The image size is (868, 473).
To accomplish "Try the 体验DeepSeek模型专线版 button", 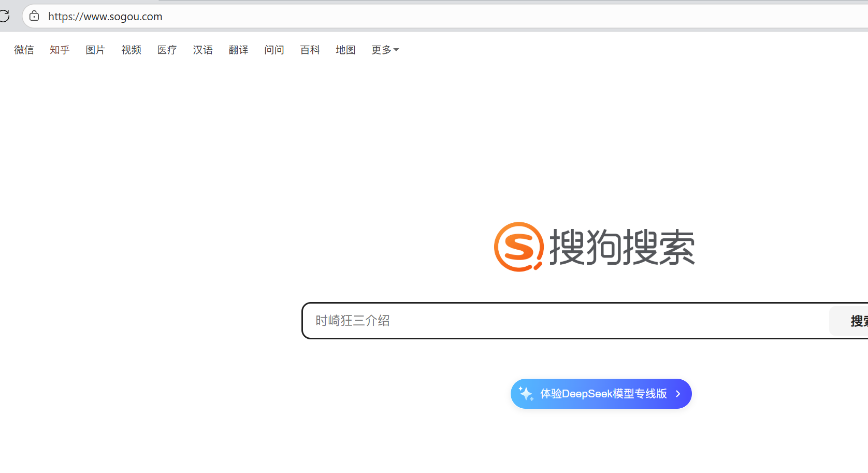I will (x=601, y=394).
